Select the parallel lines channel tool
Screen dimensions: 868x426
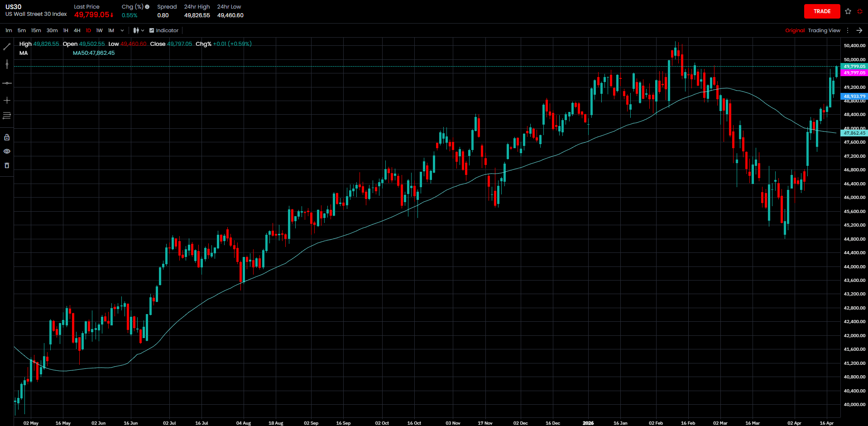(x=7, y=116)
